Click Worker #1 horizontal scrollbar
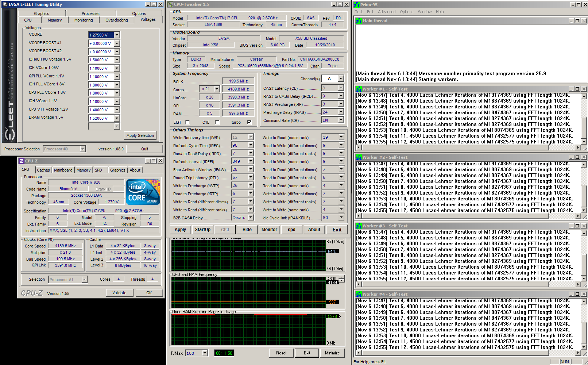This screenshot has height=365, width=588. pos(468,147)
